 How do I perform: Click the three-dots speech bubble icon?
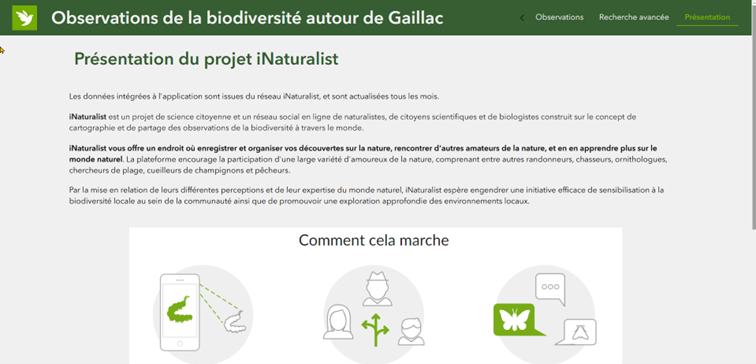click(550, 289)
